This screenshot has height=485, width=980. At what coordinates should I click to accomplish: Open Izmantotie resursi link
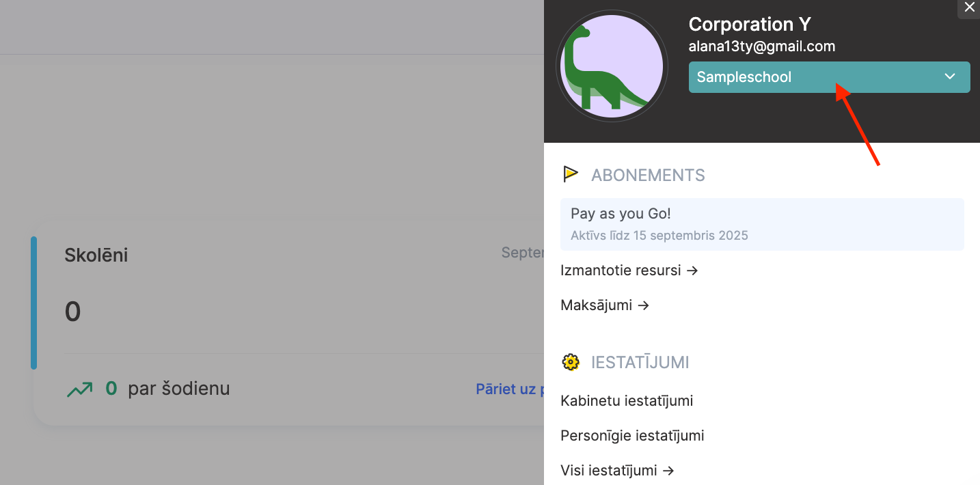629,271
